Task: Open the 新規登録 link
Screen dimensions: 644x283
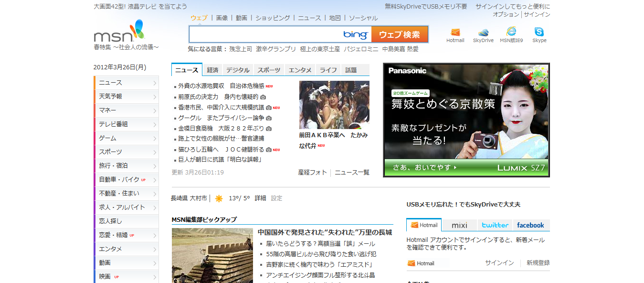Action: [x=538, y=263]
